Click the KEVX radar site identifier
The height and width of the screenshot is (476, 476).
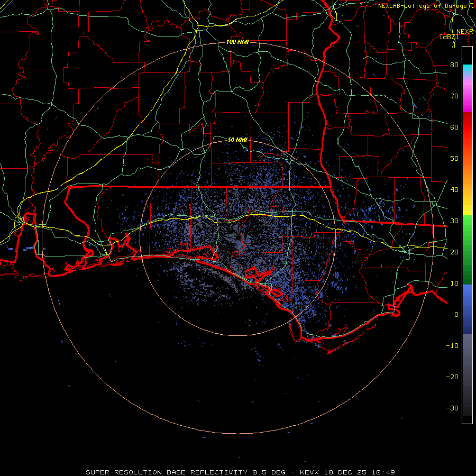[x=309, y=472]
